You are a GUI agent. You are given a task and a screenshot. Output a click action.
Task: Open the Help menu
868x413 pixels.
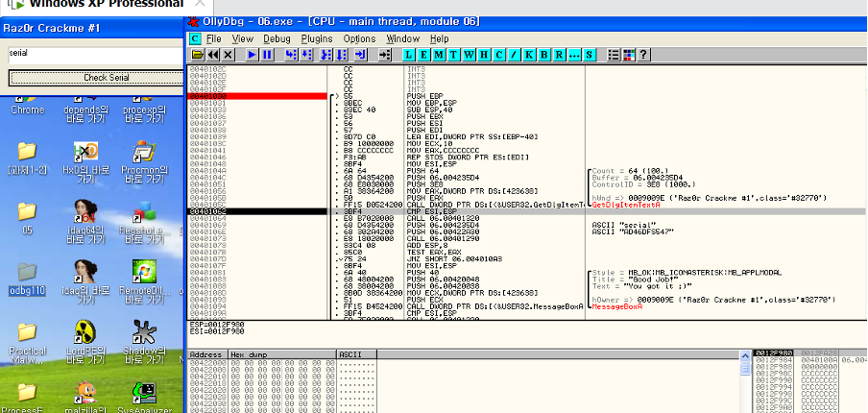coord(440,38)
